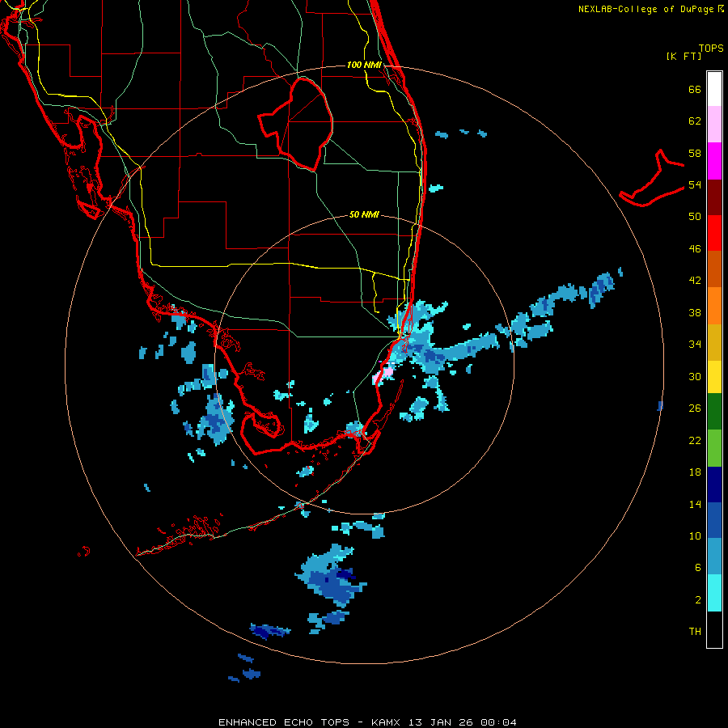728x728 pixels.
Task: Click the navy blue swatch on the color scale
Action: tap(714, 485)
